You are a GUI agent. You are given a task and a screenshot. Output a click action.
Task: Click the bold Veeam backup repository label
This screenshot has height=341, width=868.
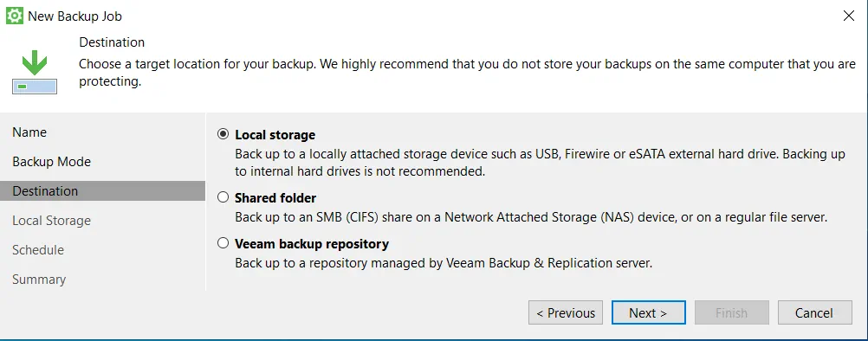point(312,244)
